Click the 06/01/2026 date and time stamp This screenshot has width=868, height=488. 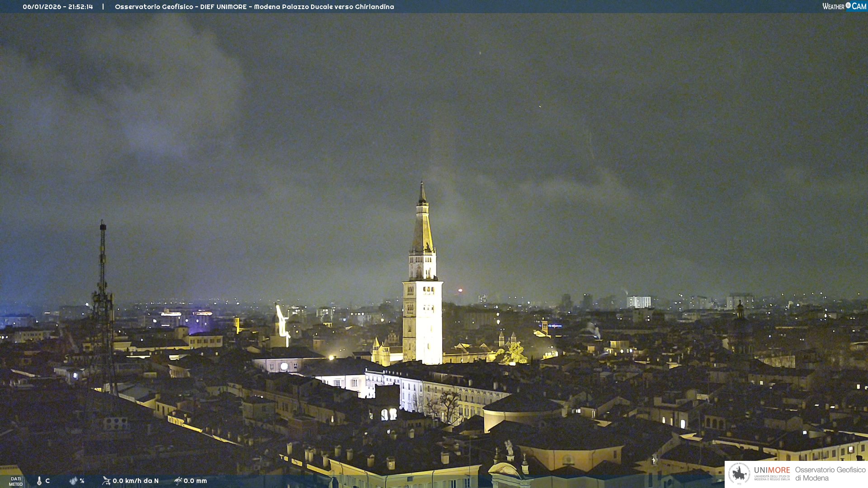[x=58, y=7]
